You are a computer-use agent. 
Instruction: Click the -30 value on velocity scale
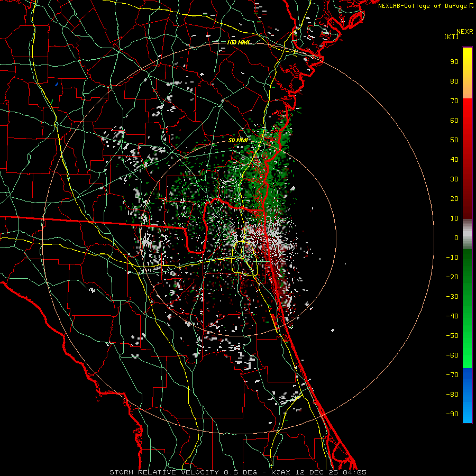(452, 297)
